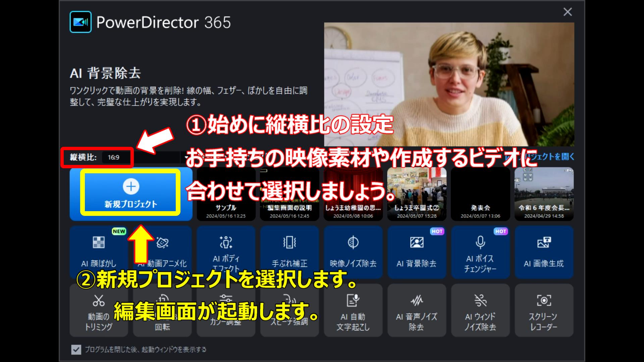Start a new project (新規プロジェクト)
The width and height of the screenshot is (644, 362).
pos(131,194)
